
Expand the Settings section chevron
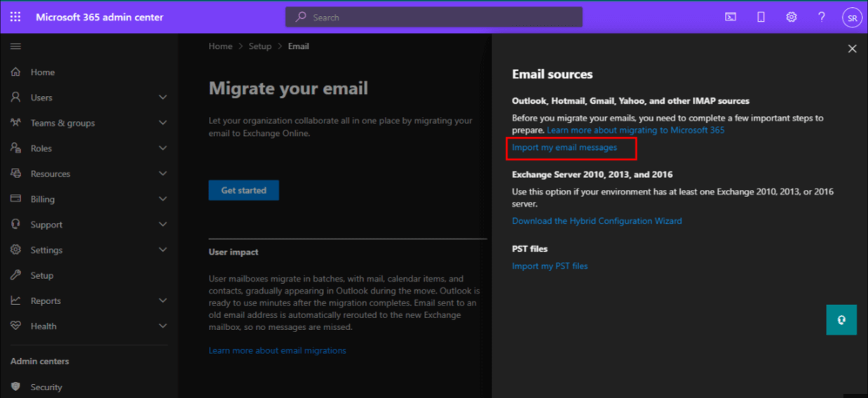pos(163,249)
